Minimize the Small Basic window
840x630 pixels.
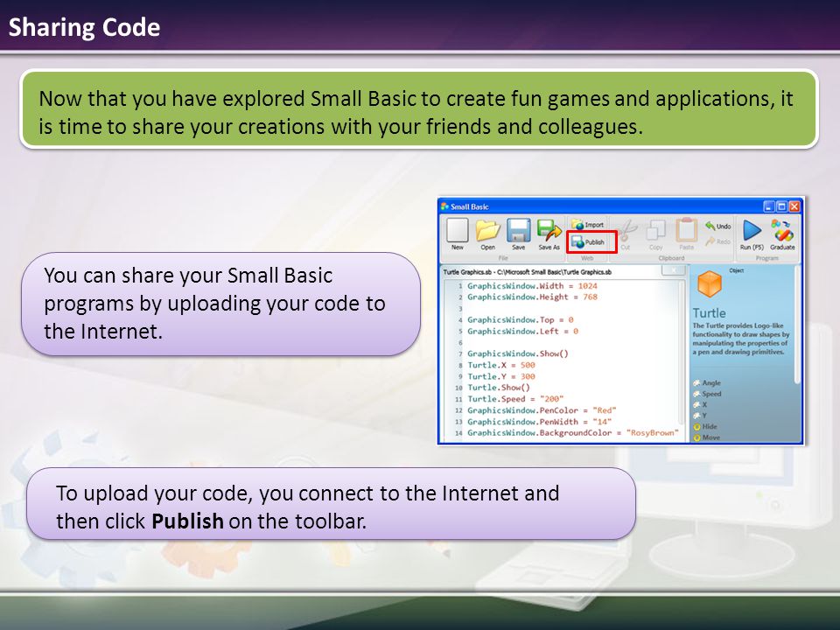769,206
